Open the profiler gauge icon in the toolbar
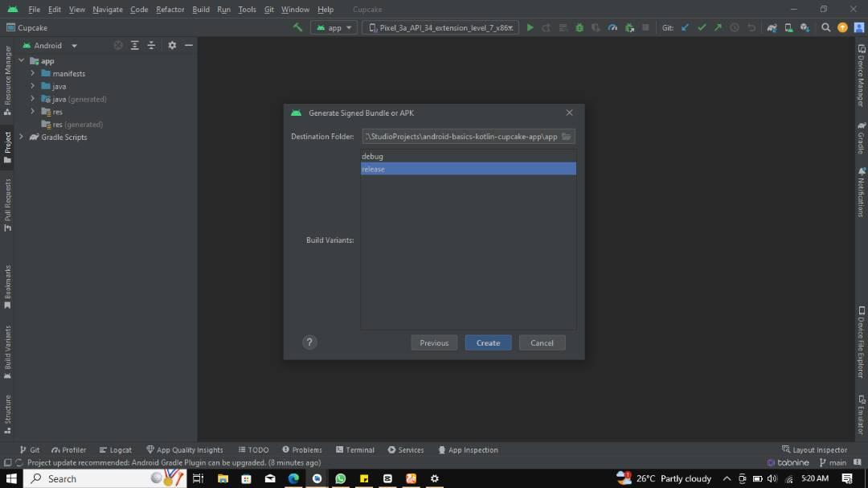 (x=612, y=27)
